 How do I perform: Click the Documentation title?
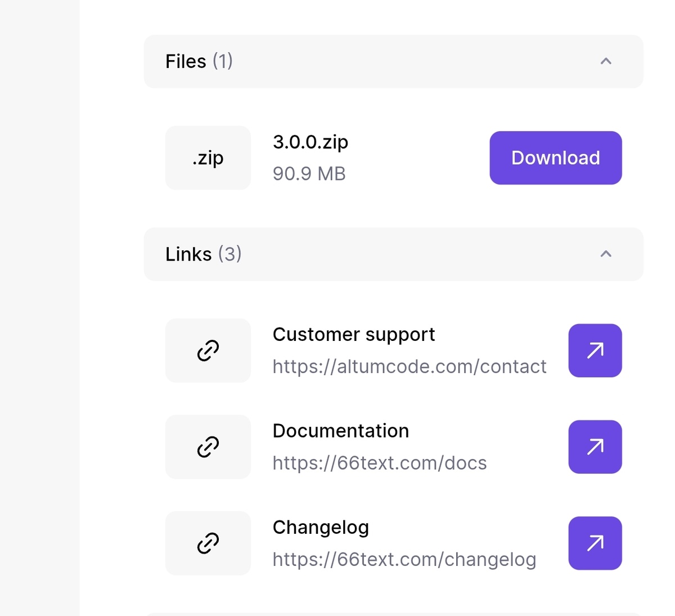pos(340,431)
